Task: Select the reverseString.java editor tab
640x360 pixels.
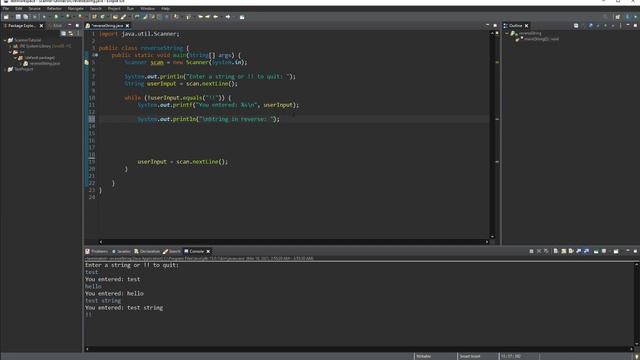Action: click(107, 26)
